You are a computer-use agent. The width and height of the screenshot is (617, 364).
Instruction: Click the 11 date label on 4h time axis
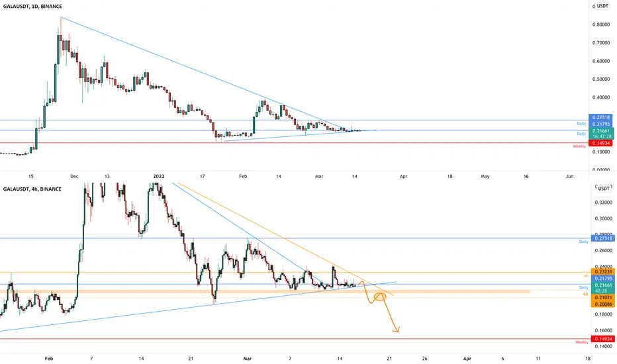(538, 359)
